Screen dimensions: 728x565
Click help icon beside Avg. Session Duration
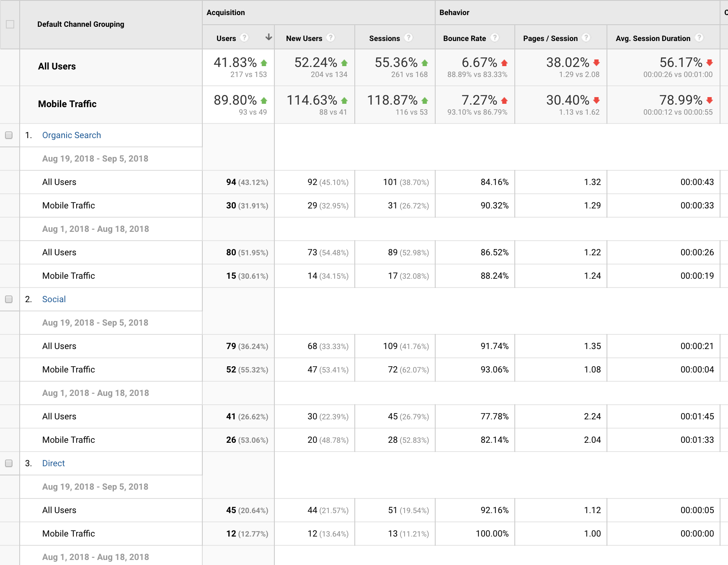coord(699,38)
